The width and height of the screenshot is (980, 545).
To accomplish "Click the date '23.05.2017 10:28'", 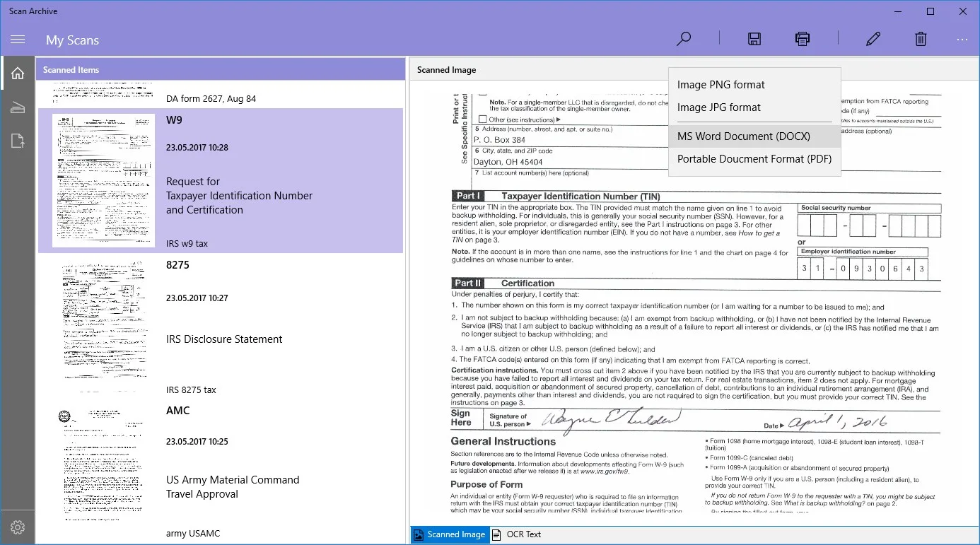I will (197, 148).
